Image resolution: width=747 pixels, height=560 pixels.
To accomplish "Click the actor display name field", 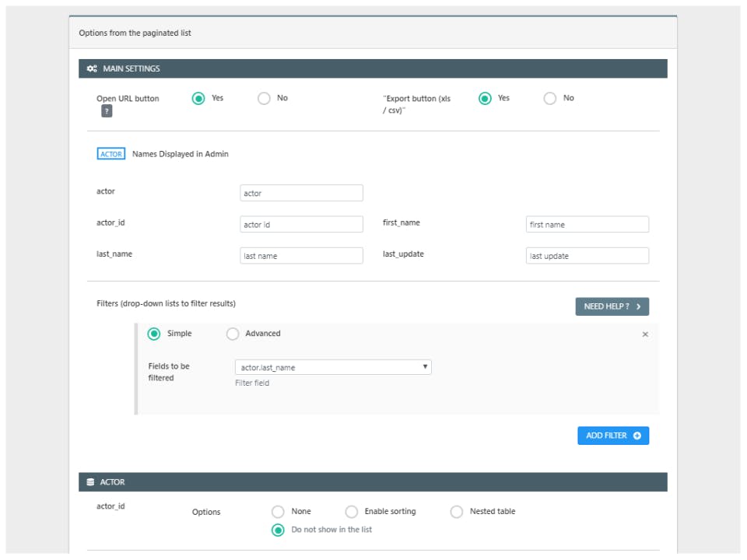I will [301, 193].
